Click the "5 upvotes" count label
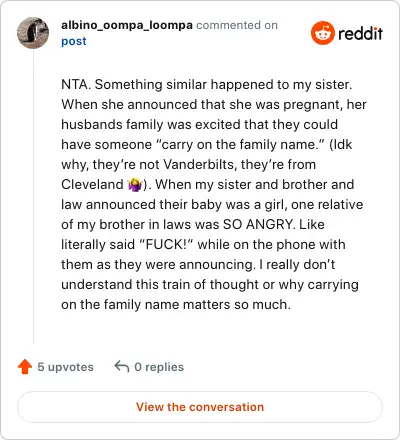Image resolution: width=400 pixels, height=440 pixels. click(66, 367)
